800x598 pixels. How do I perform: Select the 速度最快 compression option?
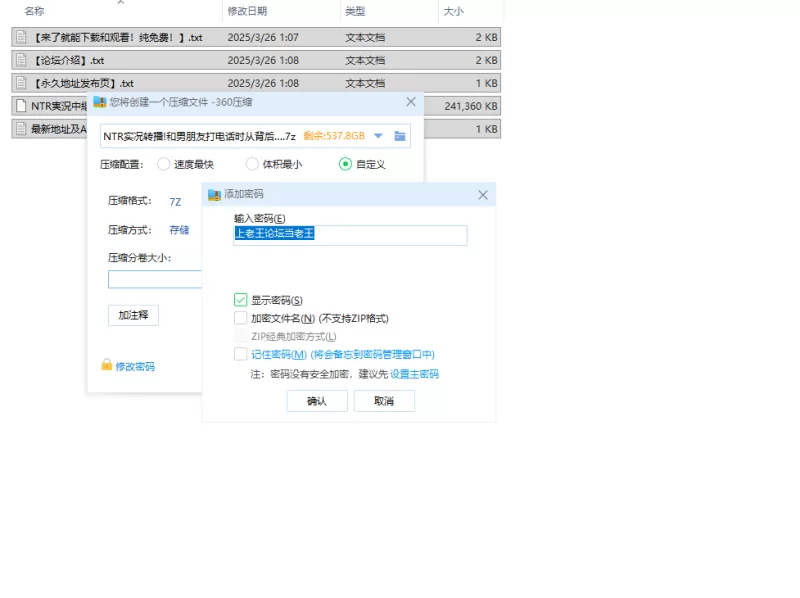[x=163, y=164]
